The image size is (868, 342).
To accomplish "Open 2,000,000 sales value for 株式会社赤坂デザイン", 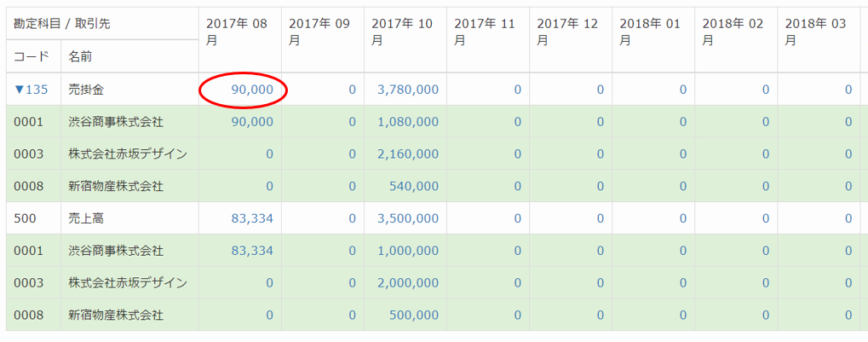I will coord(408,282).
